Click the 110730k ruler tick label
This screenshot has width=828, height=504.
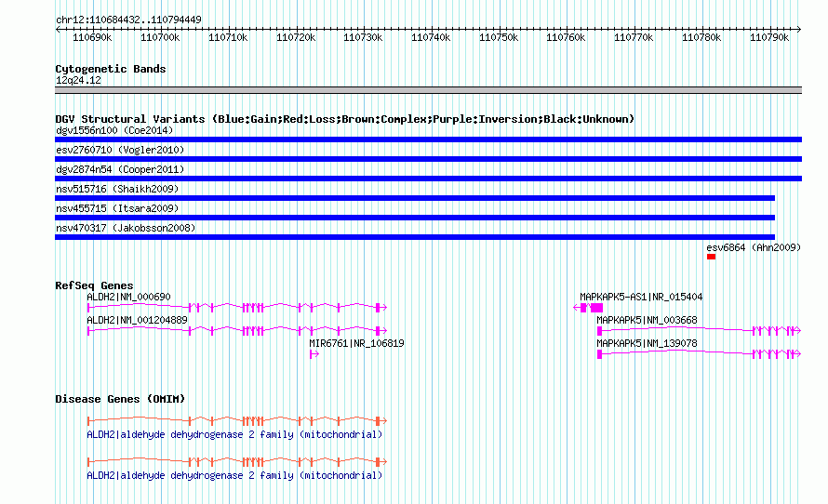pyautogui.click(x=363, y=38)
